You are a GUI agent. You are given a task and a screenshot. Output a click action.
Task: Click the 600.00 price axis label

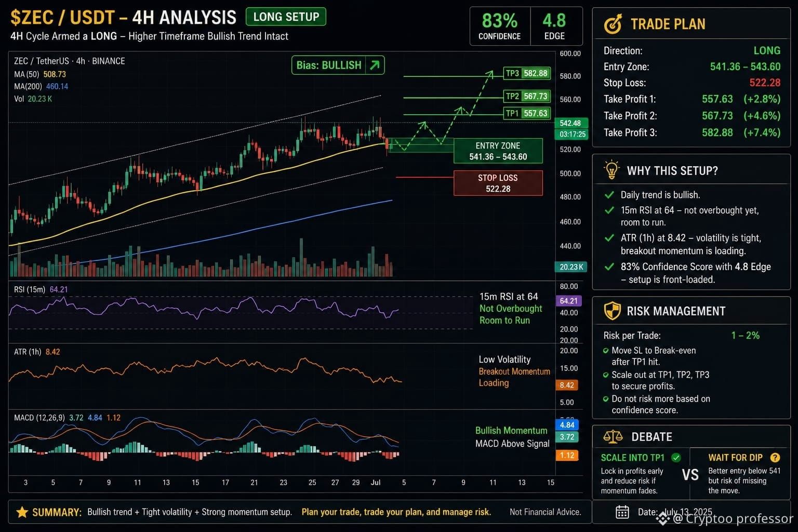coord(570,54)
